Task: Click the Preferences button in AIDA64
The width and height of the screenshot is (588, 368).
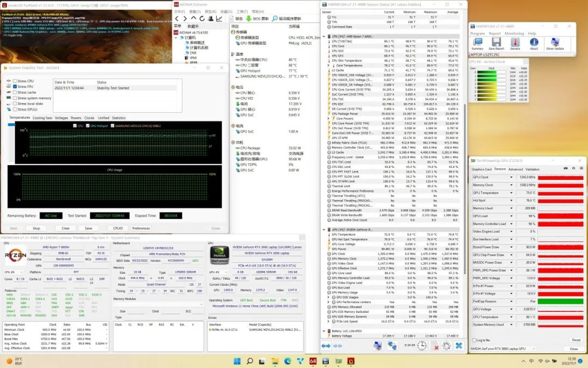Action: point(140,228)
